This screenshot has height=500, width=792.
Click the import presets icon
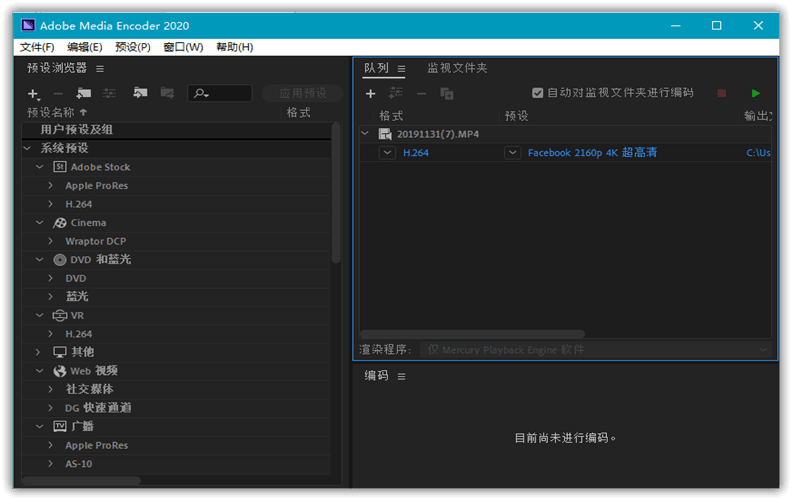pyautogui.click(x=140, y=93)
